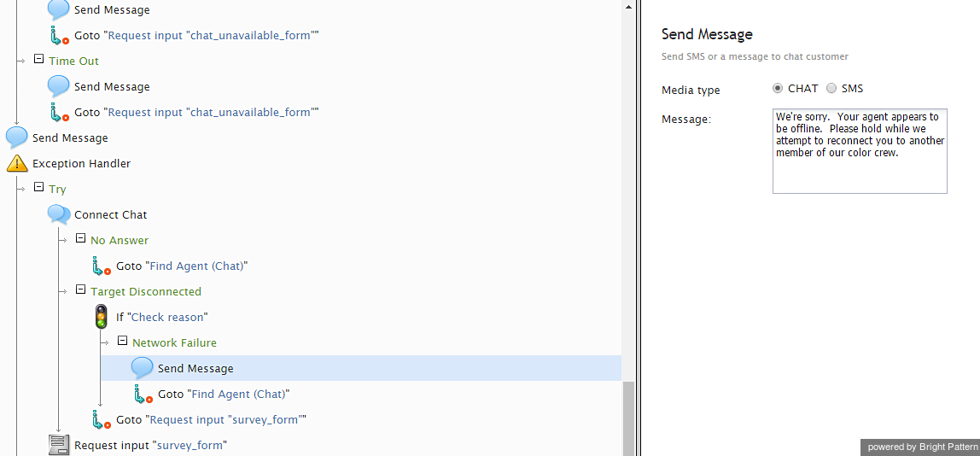Click the Send Message bubble icon under Time Out
The width and height of the screenshot is (980, 456).
(59, 85)
